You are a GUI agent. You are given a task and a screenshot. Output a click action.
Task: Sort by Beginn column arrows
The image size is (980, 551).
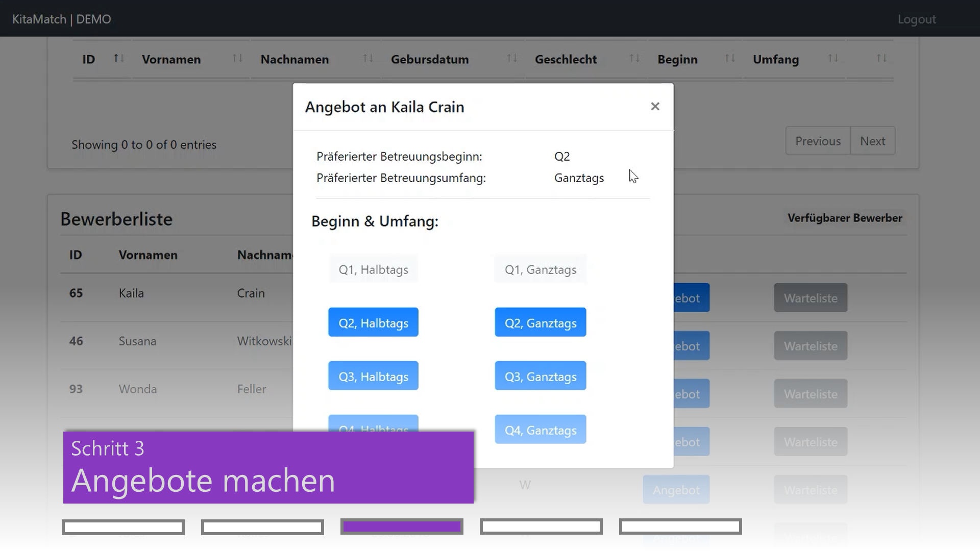[x=730, y=59]
